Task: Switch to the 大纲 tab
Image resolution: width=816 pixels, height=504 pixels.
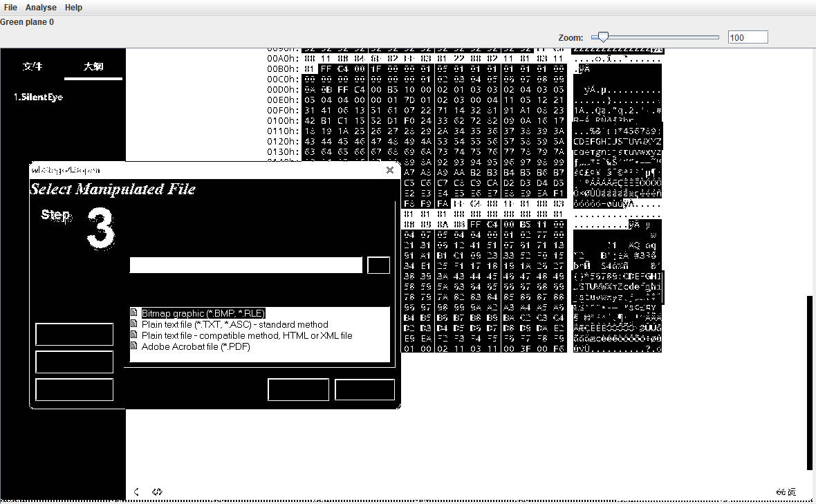Action: (x=93, y=66)
